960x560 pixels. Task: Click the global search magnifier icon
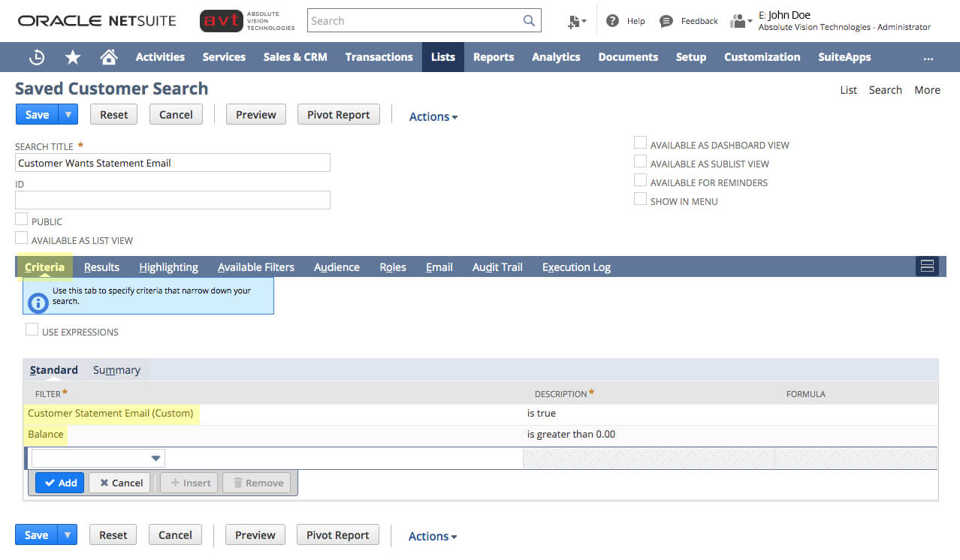(527, 21)
